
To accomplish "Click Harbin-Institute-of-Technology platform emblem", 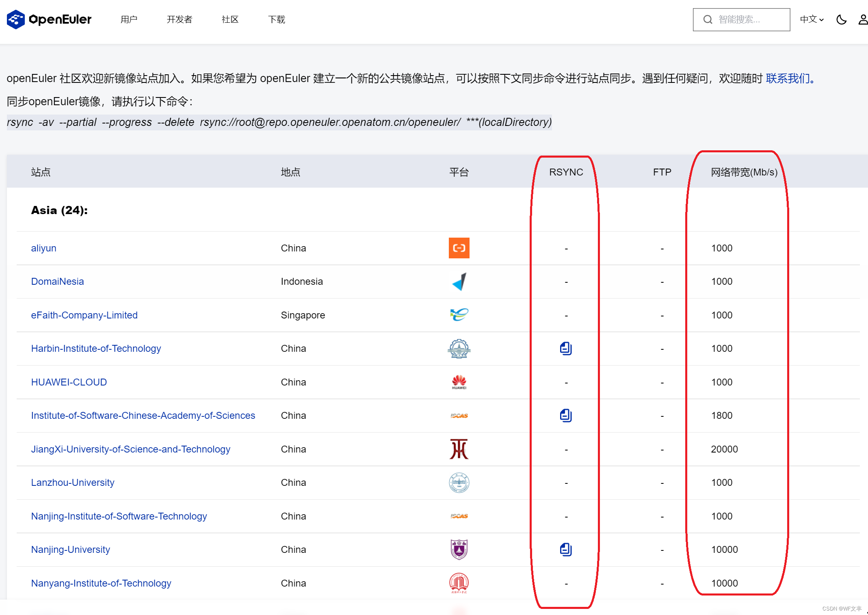I will (459, 349).
